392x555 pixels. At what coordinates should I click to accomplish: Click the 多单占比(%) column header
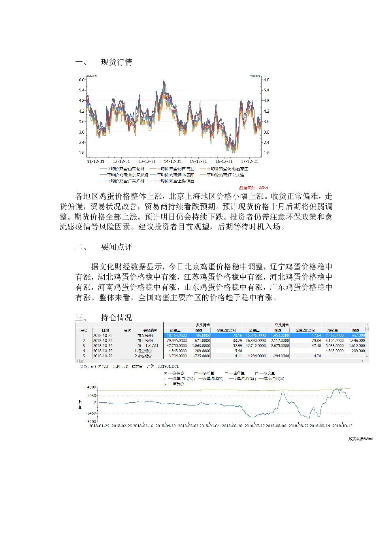[x=226, y=330]
